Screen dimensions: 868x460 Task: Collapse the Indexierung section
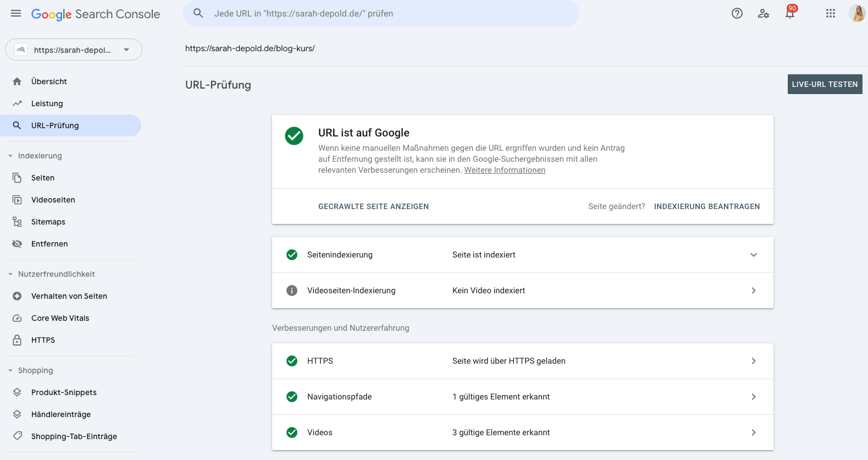pyautogui.click(x=10, y=156)
